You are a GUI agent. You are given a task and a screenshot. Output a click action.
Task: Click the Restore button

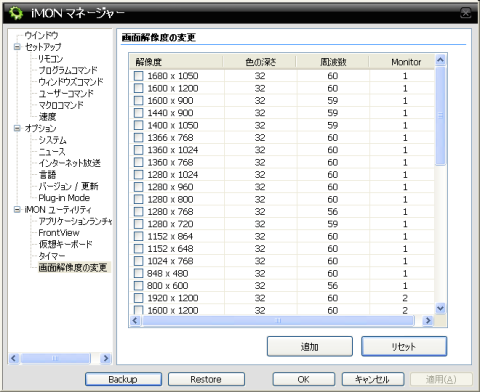pos(206,379)
